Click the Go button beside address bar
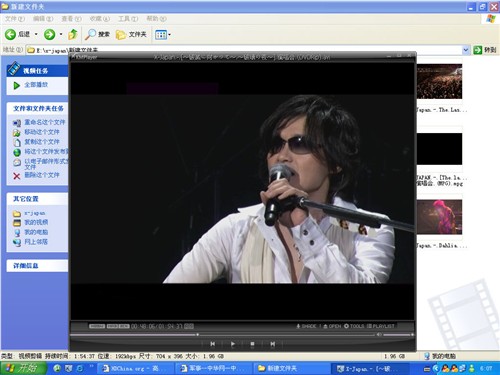 coord(485,50)
